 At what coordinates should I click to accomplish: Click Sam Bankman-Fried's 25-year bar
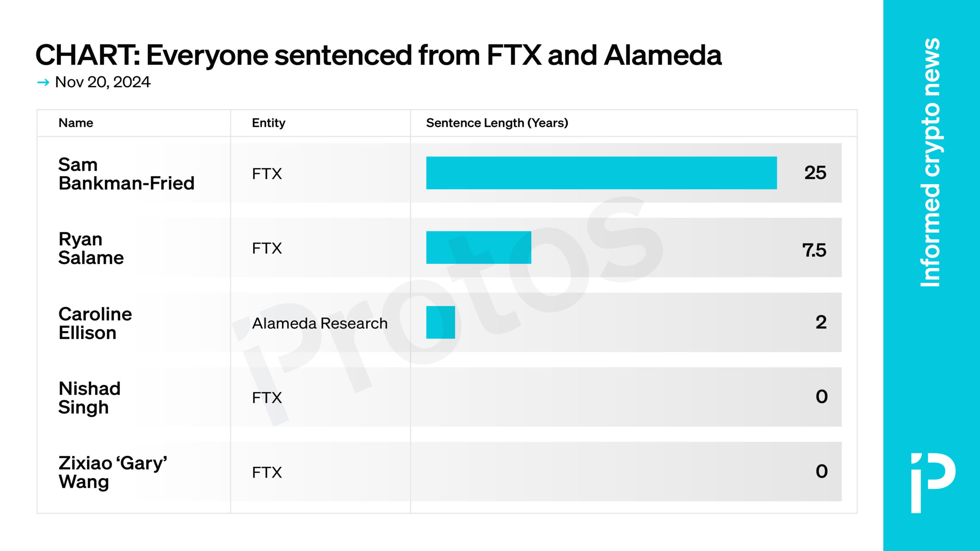[x=601, y=173]
